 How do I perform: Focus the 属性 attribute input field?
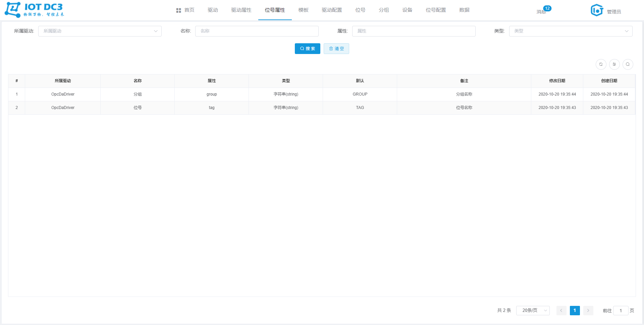click(414, 31)
